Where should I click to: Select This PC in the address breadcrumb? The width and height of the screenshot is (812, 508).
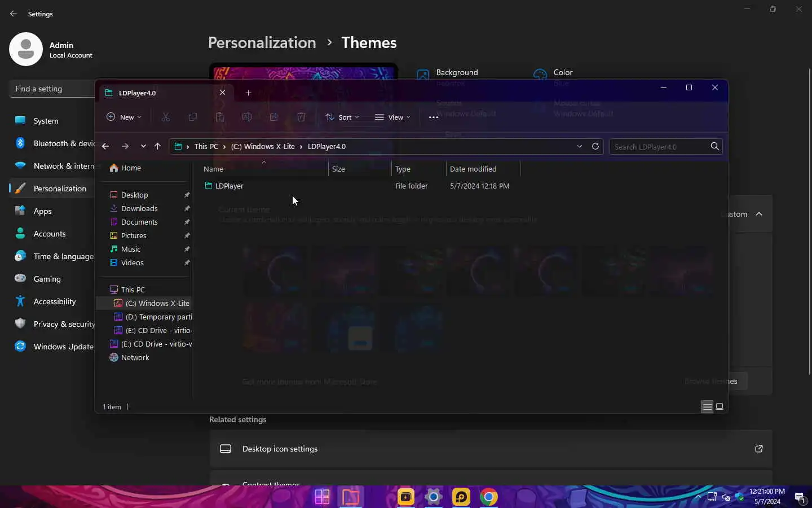pos(206,146)
